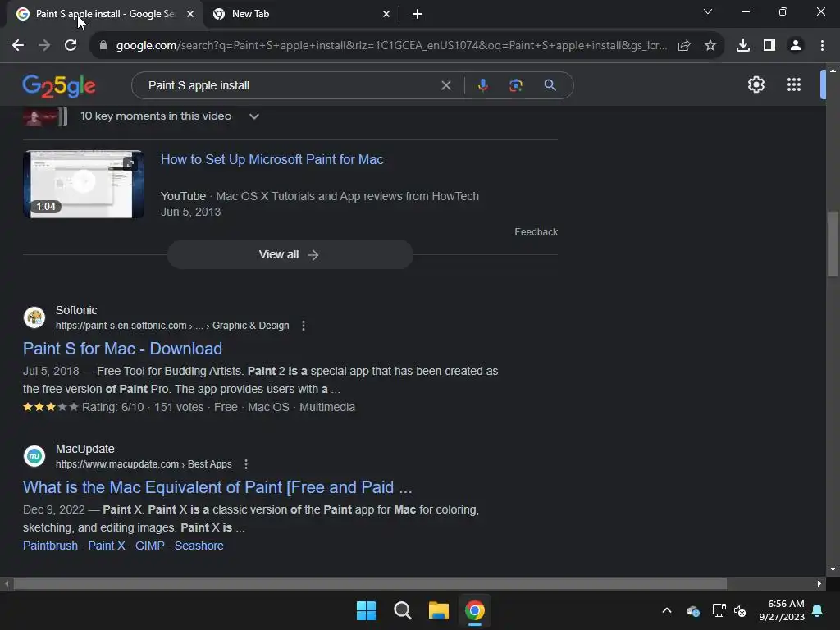Viewport: 840px width, 630px height.
Task: Send Feedback on video results
Action: (536, 232)
